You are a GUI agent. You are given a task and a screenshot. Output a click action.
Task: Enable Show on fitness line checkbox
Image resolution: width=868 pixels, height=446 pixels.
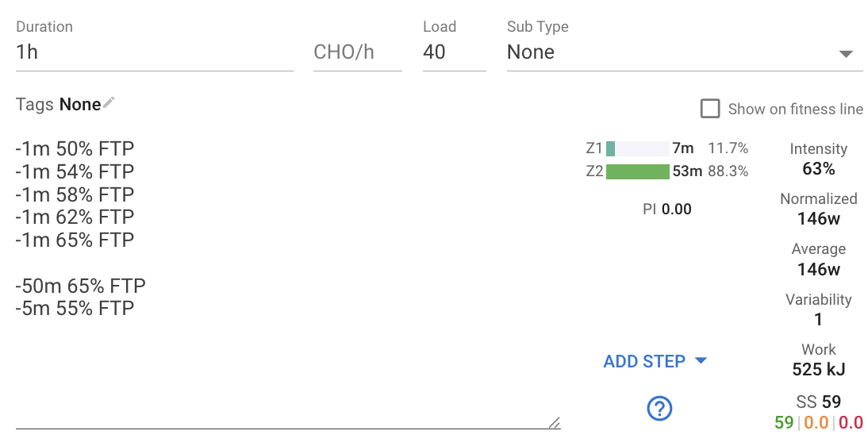710,109
